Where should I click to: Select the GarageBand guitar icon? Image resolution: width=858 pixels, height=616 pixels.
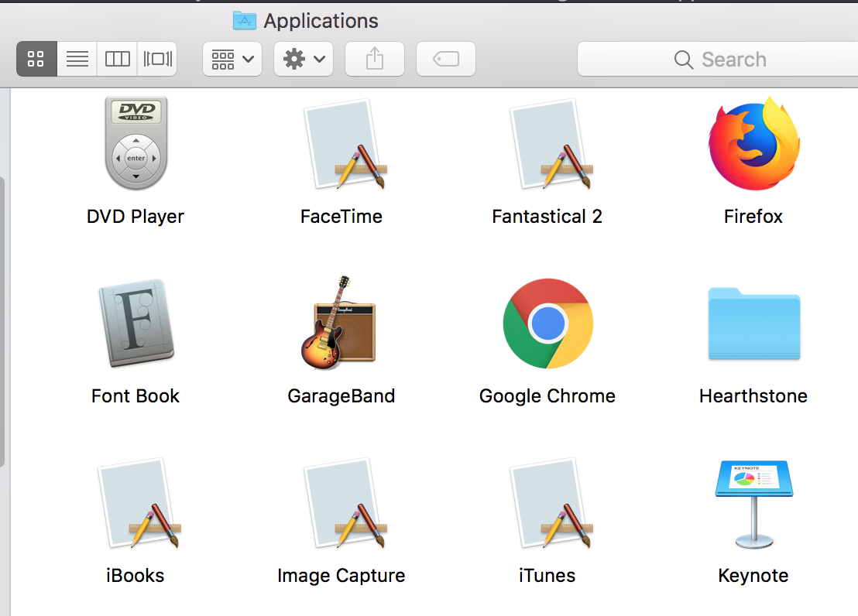(x=338, y=323)
